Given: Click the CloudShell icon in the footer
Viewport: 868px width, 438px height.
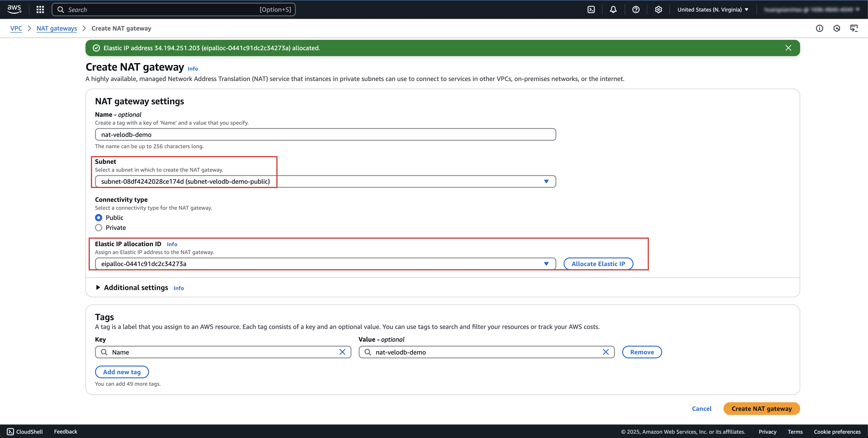Looking at the screenshot, I should [x=10, y=432].
